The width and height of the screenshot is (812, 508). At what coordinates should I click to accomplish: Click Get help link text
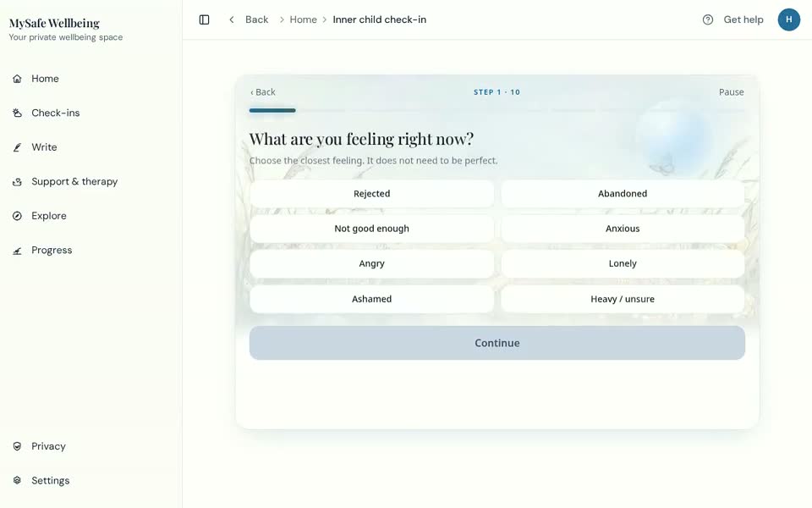pyautogui.click(x=743, y=19)
